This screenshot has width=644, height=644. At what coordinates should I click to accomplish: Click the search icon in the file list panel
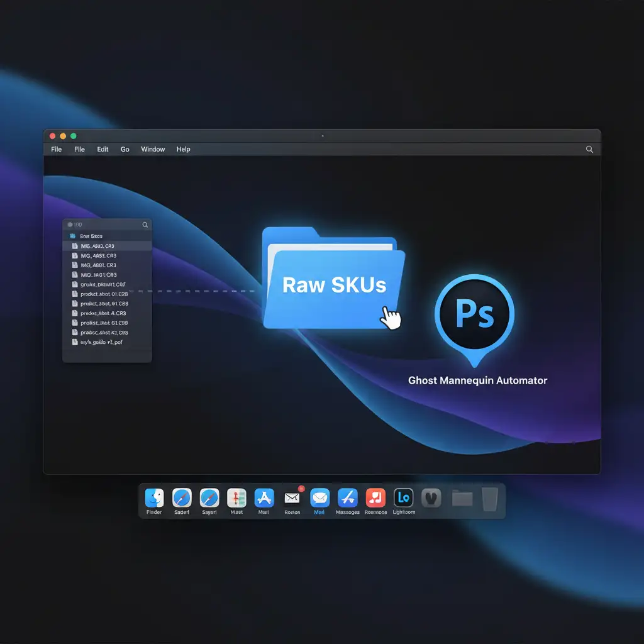tap(145, 225)
